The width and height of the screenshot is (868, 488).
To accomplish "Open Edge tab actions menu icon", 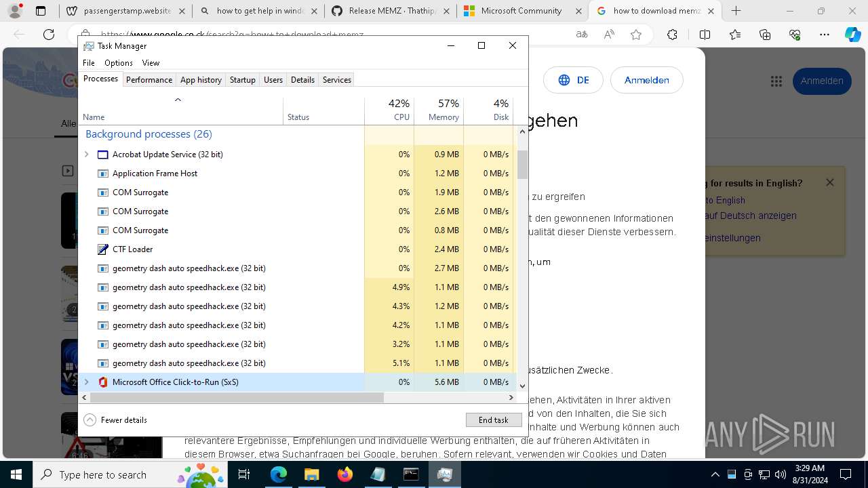I will click(x=41, y=11).
